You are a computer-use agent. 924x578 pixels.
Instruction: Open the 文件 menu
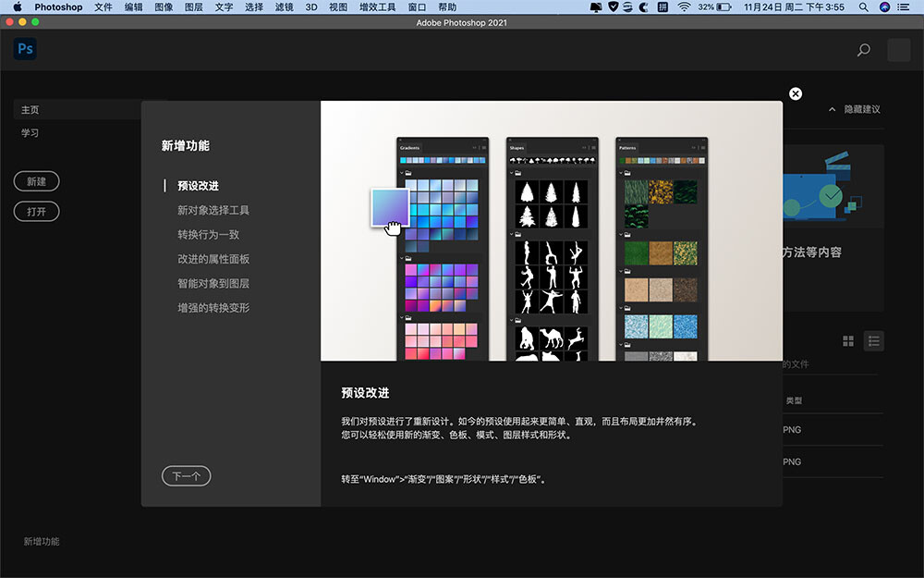(103, 7)
